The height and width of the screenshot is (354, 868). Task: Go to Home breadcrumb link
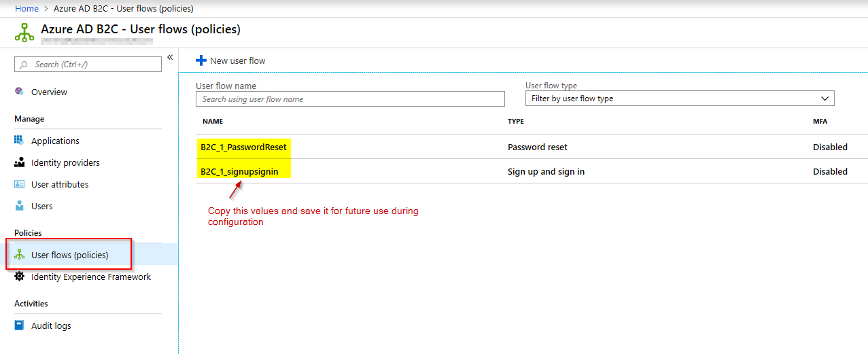pos(27,8)
